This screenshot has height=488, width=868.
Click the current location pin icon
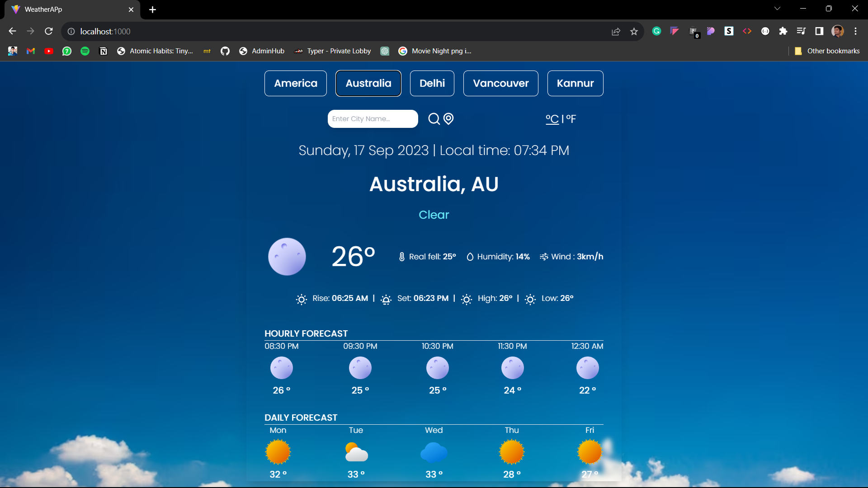coord(448,119)
